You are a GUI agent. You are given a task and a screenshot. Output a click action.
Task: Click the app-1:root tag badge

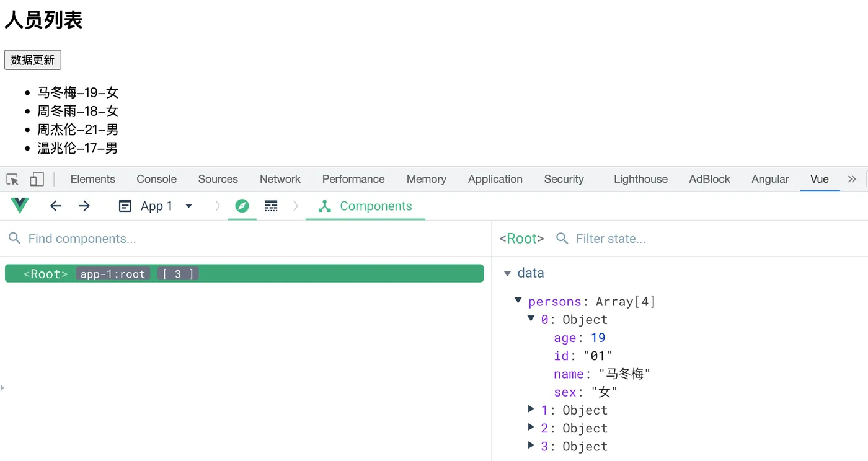pyautogui.click(x=113, y=274)
